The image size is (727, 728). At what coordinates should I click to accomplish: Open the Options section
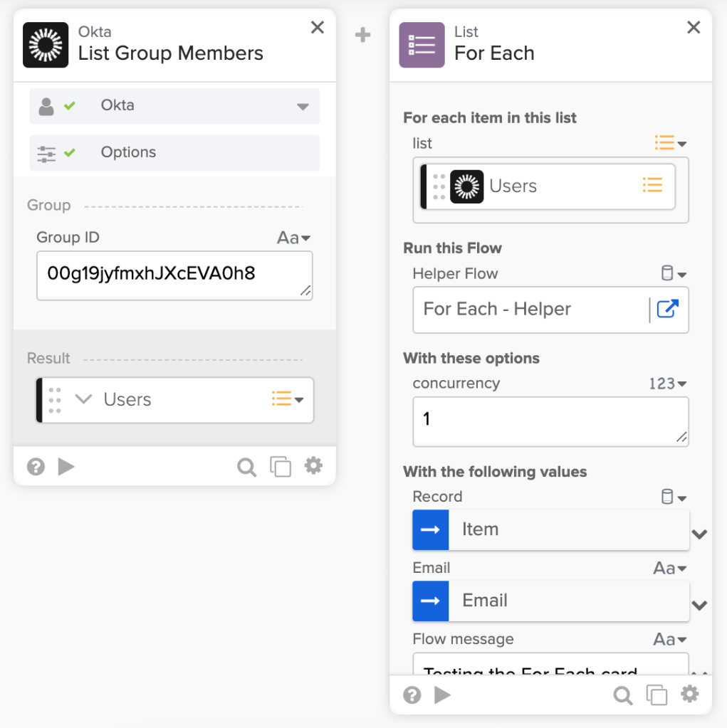coord(174,152)
